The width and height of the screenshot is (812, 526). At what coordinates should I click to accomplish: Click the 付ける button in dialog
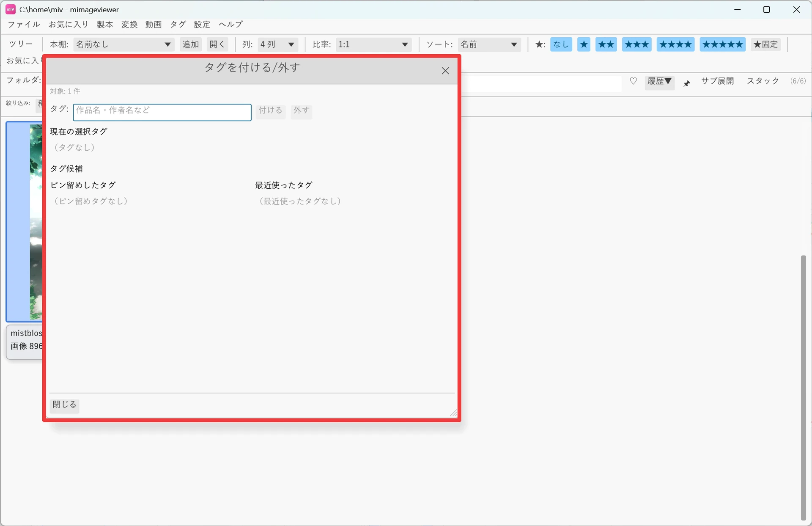(270, 111)
